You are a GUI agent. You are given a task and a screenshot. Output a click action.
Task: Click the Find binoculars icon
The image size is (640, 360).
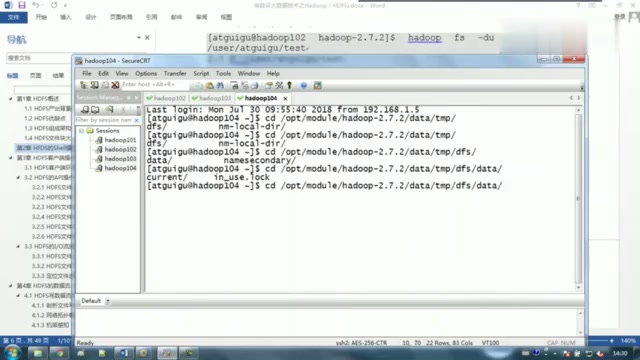point(220,85)
